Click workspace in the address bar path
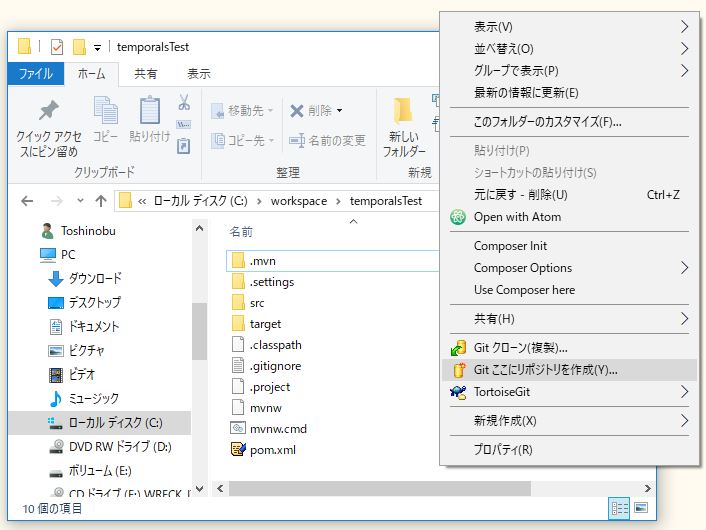The width and height of the screenshot is (706, 530). [x=299, y=201]
